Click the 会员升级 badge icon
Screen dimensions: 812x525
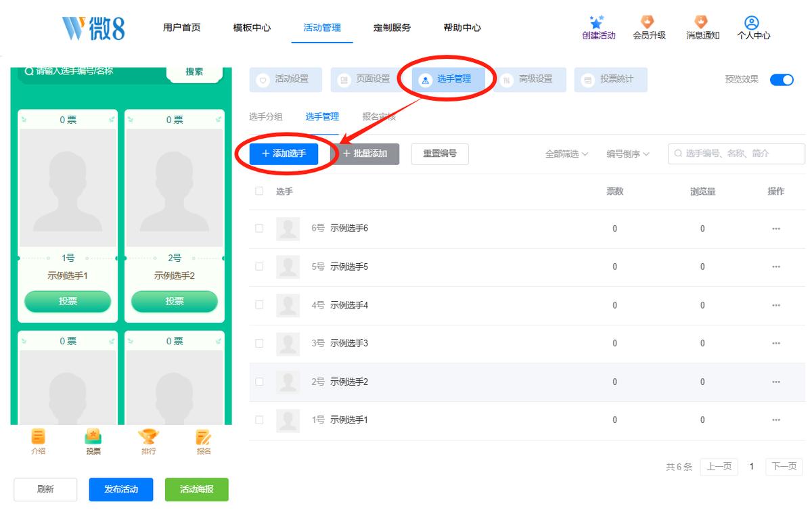pyautogui.click(x=648, y=22)
